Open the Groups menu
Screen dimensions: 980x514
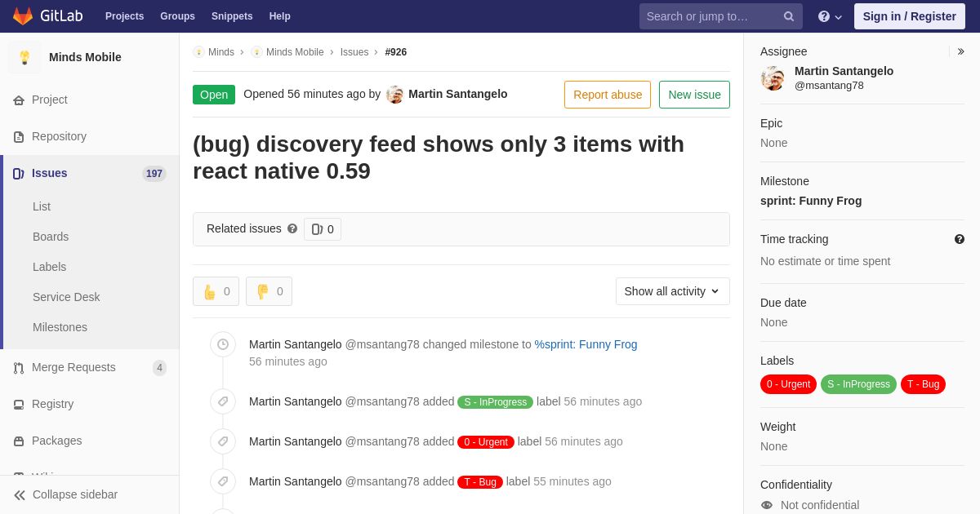tap(177, 16)
